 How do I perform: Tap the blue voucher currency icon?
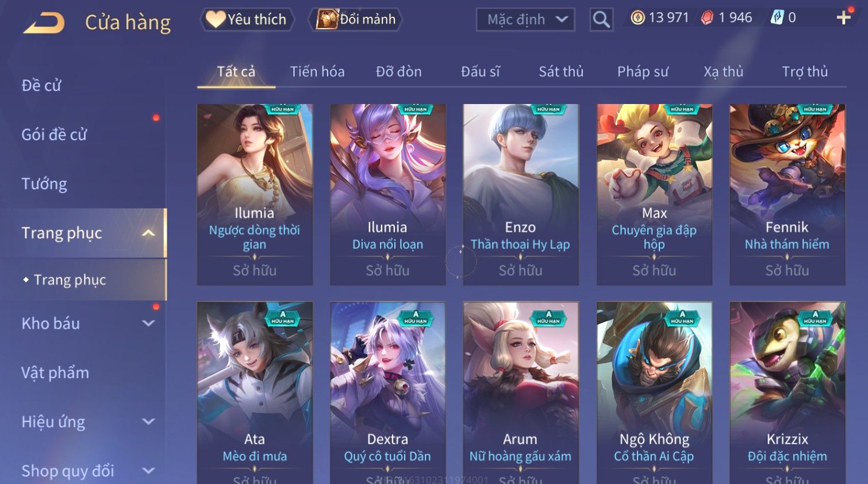(x=777, y=18)
